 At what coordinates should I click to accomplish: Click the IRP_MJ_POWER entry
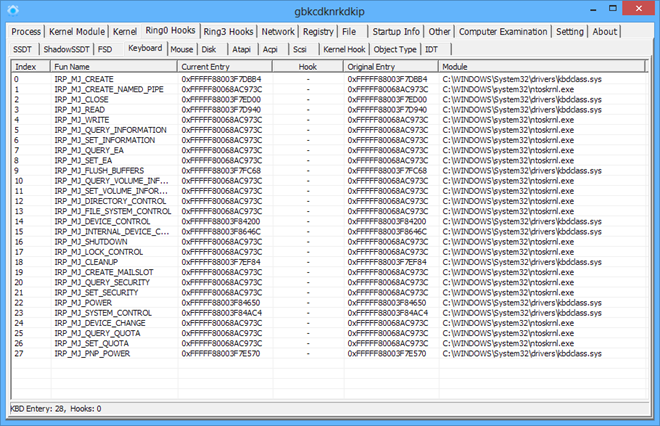point(83,303)
